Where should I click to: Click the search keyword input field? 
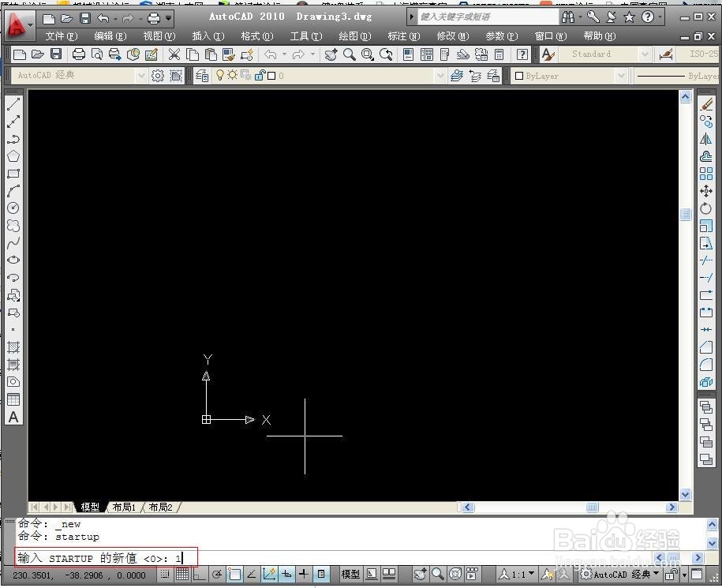pyautogui.click(x=488, y=17)
